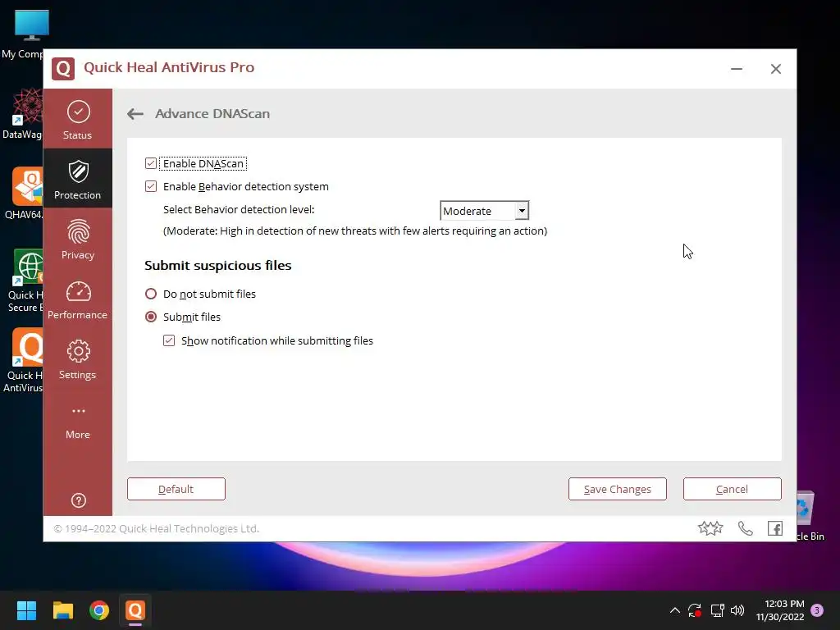
Task: Open the Status section in sidebar
Action: coord(78,120)
